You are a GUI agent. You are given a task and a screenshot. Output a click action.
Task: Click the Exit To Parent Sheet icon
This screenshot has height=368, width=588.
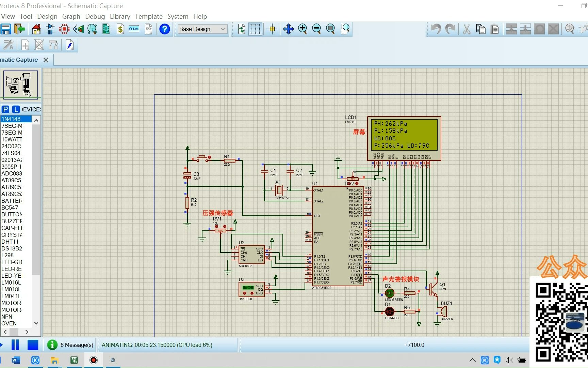point(53,45)
